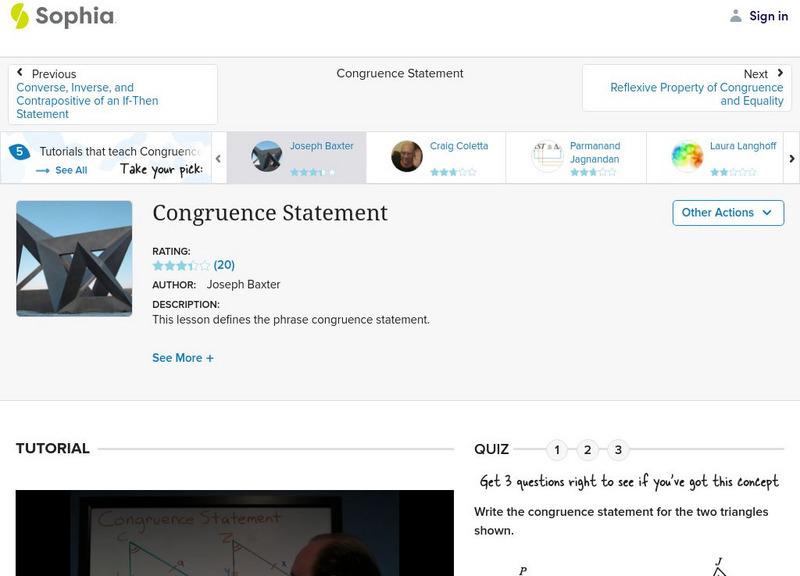Click the star rating under Congruence Statement
The height and width of the screenshot is (576, 800).
tap(181, 266)
